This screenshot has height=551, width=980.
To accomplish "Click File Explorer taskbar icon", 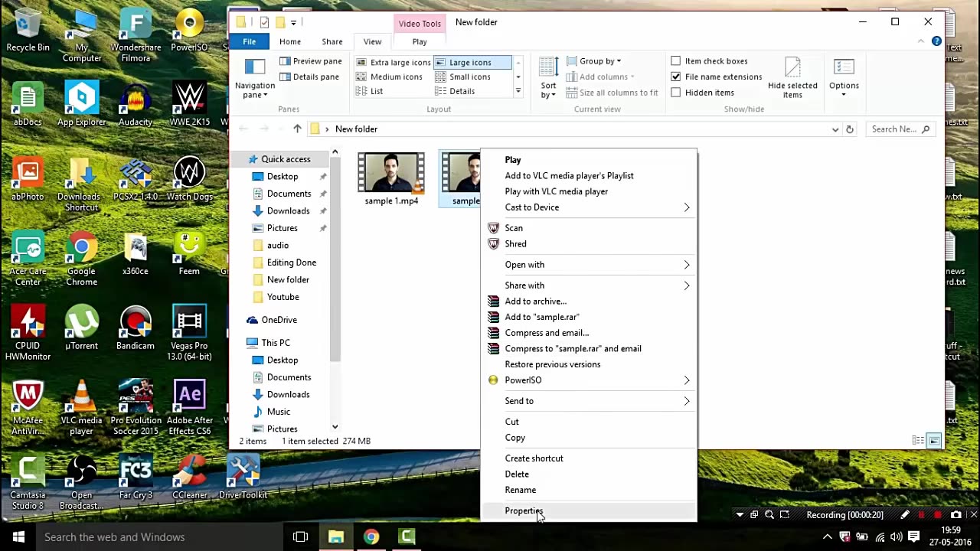I will pos(335,537).
